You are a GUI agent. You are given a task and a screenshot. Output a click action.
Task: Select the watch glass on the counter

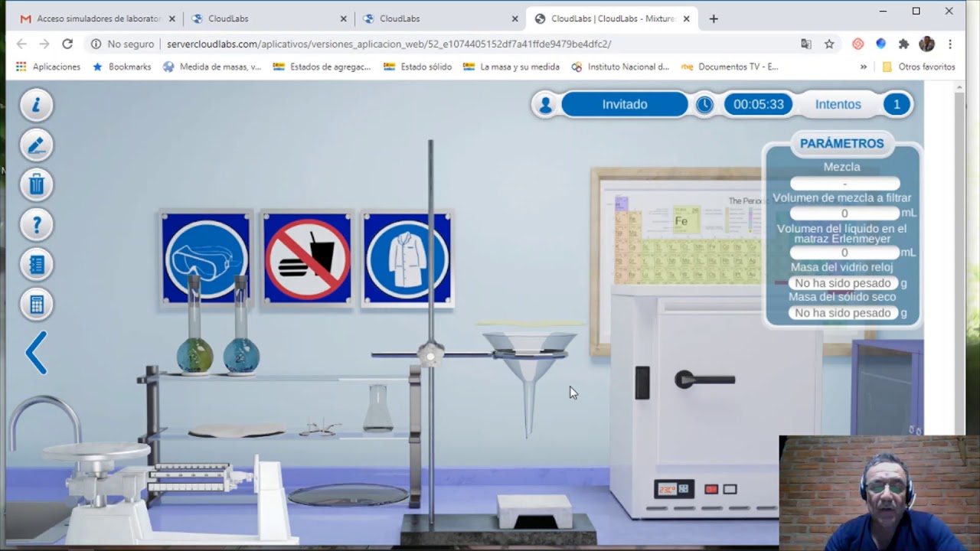click(348, 495)
